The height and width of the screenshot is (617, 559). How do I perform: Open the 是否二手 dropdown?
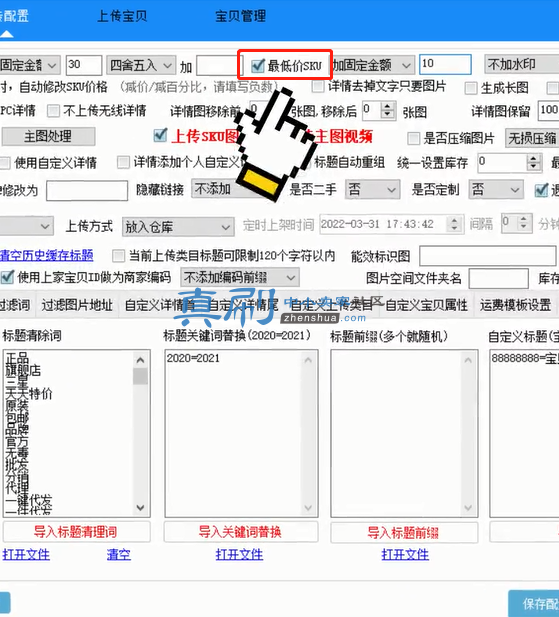(373, 190)
